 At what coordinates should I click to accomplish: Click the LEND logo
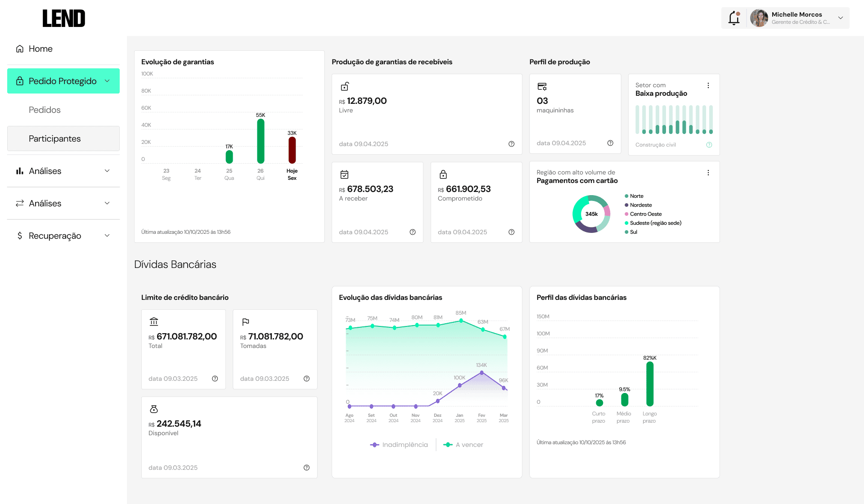coord(63,18)
